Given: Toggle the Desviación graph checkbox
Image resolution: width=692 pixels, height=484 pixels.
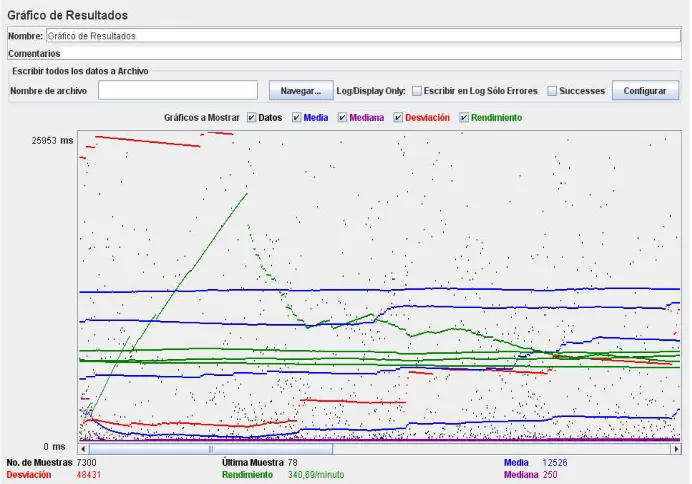Looking at the screenshot, I should (x=398, y=118).
